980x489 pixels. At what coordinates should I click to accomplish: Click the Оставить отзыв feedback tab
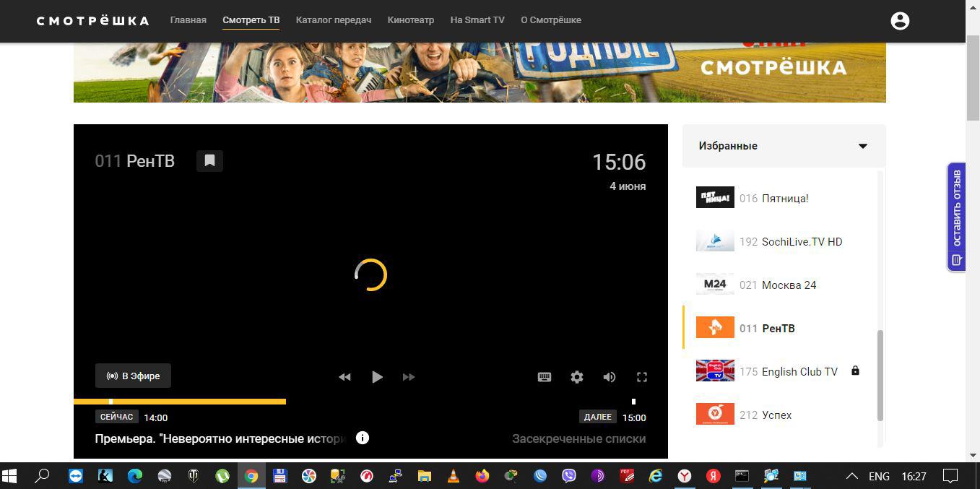coord(957,217)
